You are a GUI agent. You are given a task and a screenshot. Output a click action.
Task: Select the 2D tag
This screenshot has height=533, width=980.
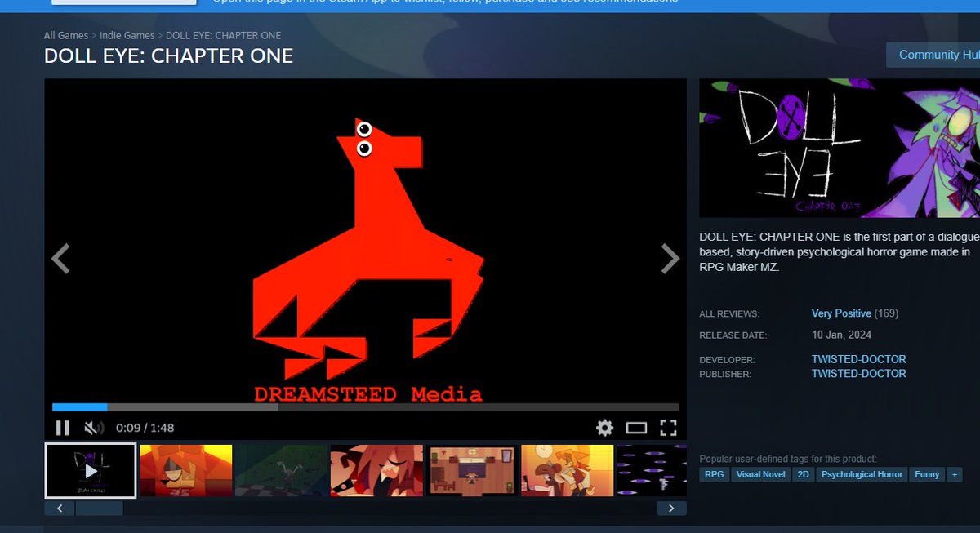pyautogui.click(x=803, y=474)
